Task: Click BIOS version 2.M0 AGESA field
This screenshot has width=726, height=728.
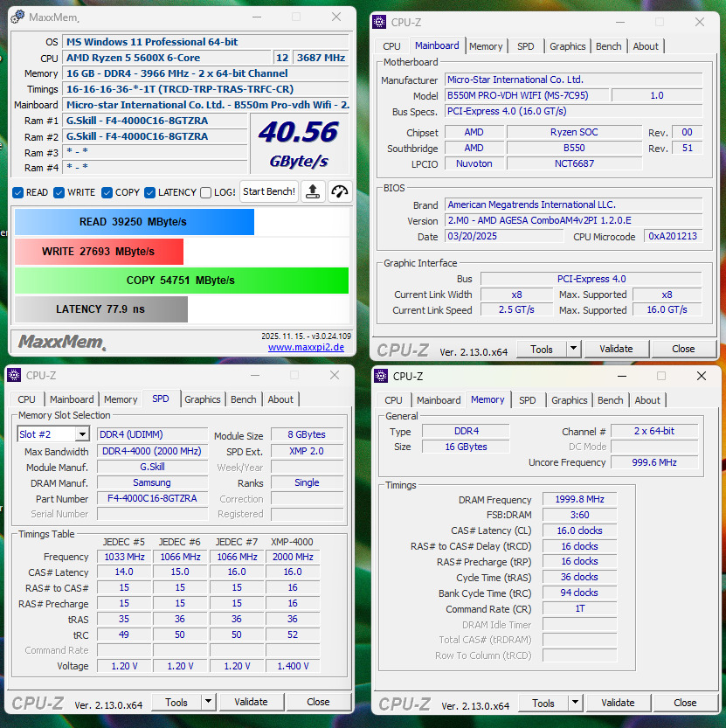Action: coord(574,220)
